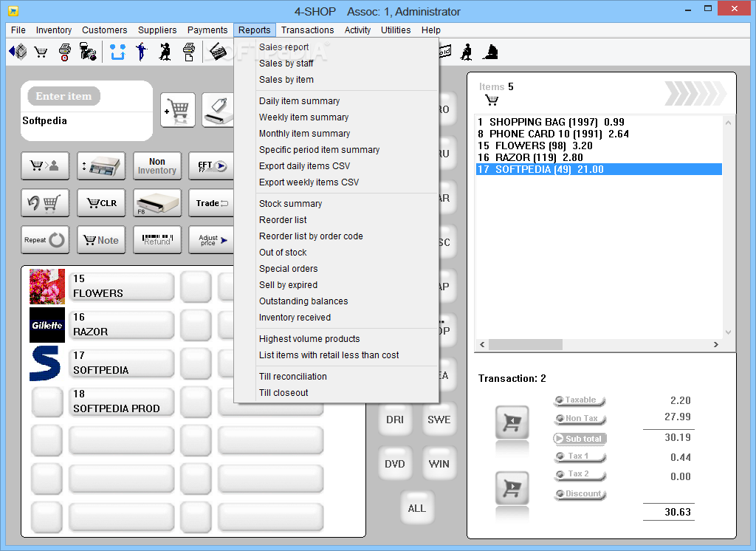This screenshot has width=756, height=551.
Task: Open Highest volume products report
Action: [x=309, y=339]
